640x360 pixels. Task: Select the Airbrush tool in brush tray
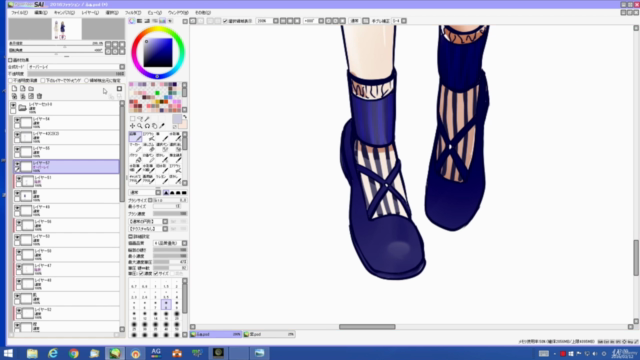pos(149,137)
